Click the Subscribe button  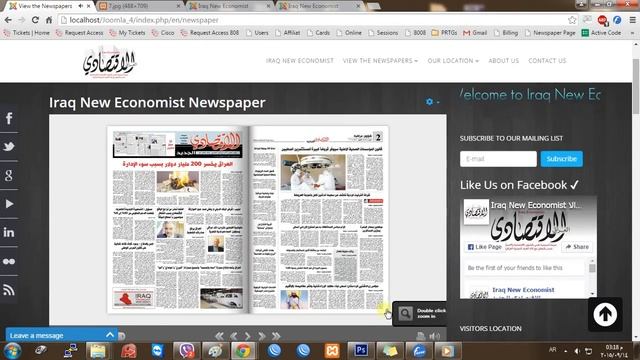click(x=562, y=159)
